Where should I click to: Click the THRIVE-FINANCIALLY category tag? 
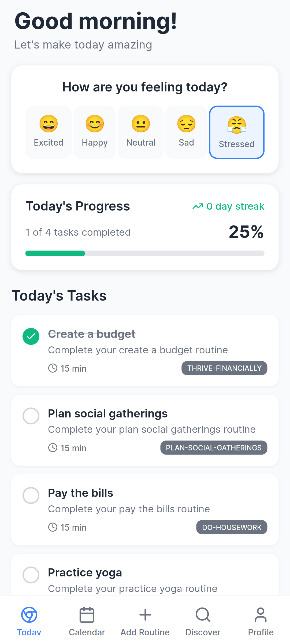click(x=224, y=368)
